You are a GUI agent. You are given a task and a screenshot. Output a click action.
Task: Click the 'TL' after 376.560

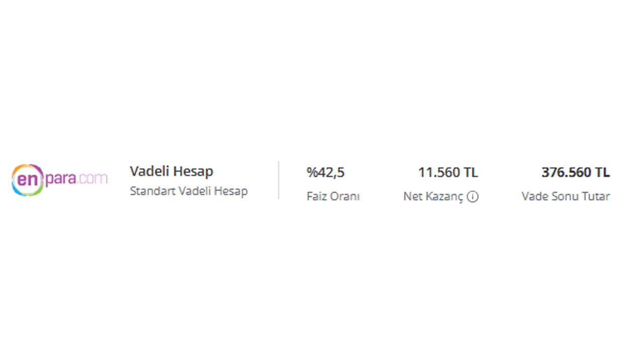click(x=603, y=172)
